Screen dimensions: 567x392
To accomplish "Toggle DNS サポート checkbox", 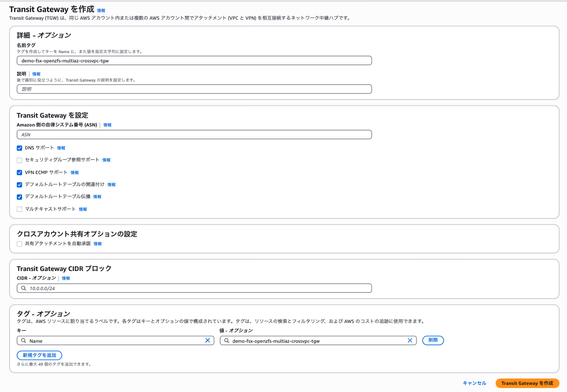I will [x=20, y=148].
